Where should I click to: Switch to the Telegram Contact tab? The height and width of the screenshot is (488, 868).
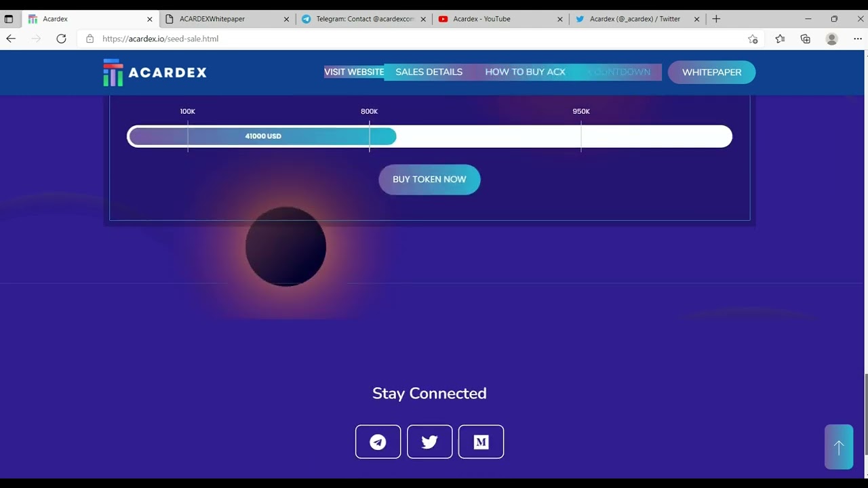point(364,19)
